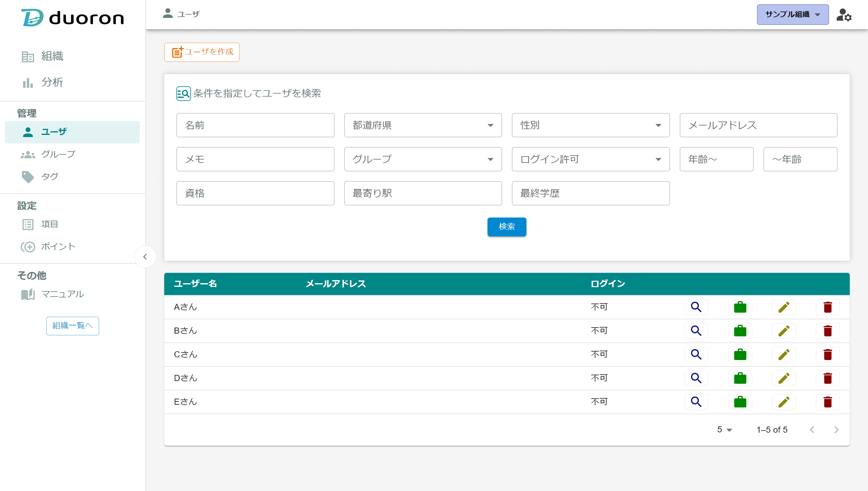Focus the 資格 input field

point(255,193)
